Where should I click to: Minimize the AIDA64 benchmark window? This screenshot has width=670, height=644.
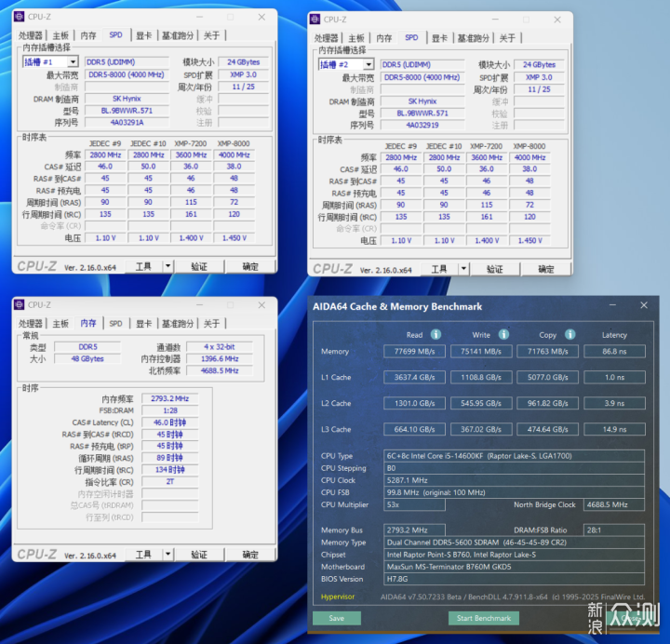click(x=612, y=305)
